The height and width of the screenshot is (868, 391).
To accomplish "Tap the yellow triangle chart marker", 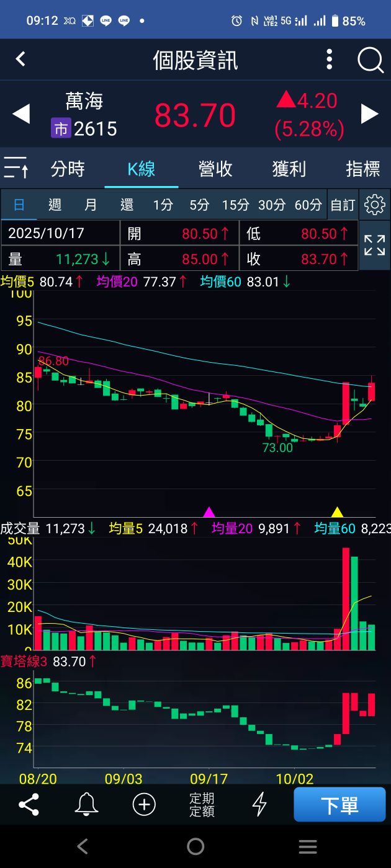I will [337, 512].
